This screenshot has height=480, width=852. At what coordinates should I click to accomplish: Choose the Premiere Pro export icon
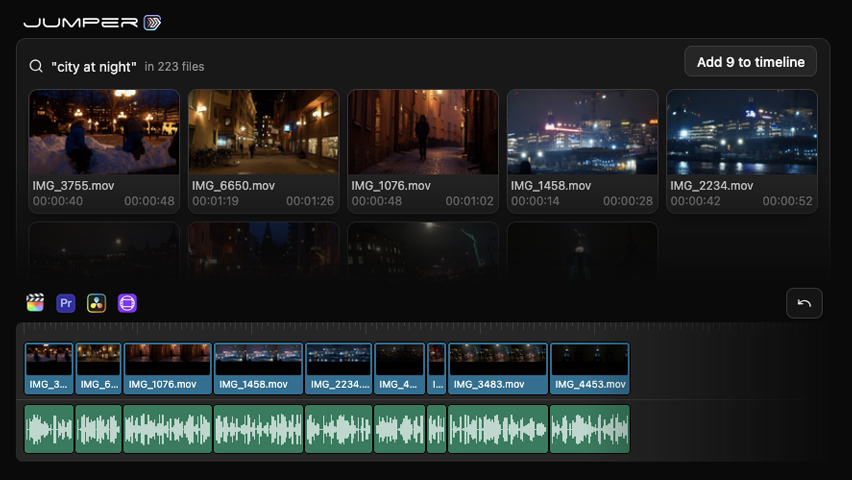pyautogui.click(x=66, y=303)
